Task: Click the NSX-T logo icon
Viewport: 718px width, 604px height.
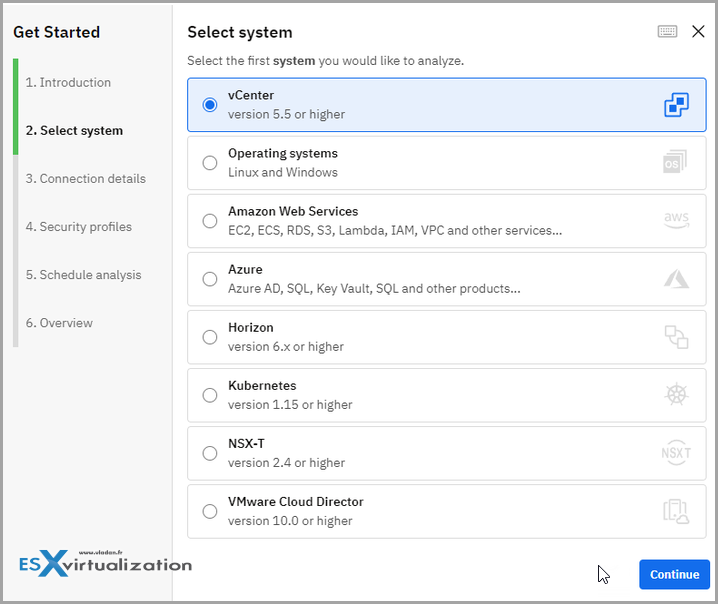Action: click(676, 453)
